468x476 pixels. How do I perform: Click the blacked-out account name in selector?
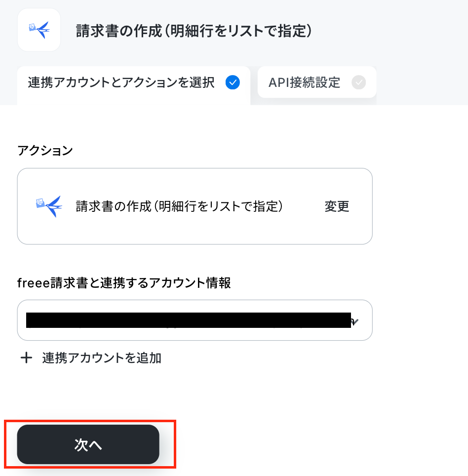click(x=189, y=320)
